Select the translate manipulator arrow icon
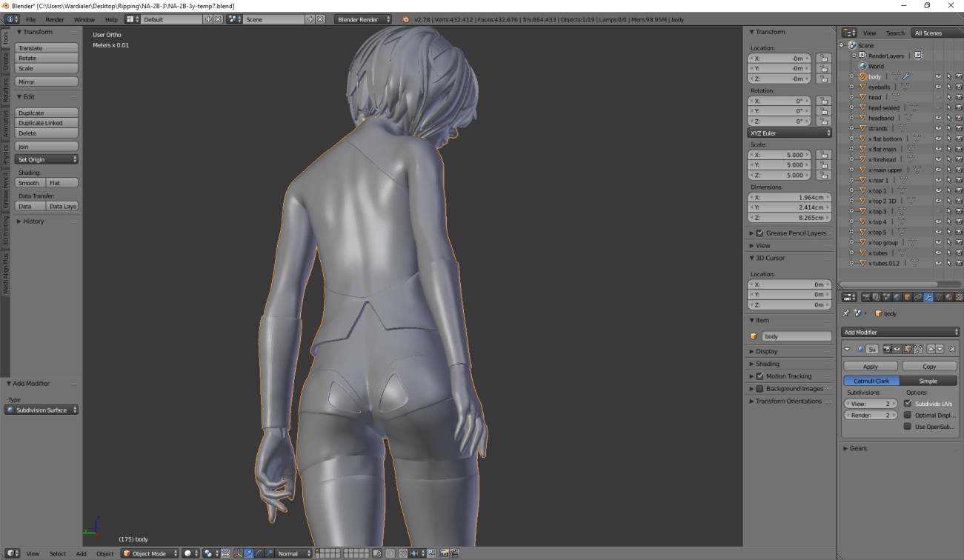The width and height of the screenshot is (964, 560). click(x=248, y=553)
